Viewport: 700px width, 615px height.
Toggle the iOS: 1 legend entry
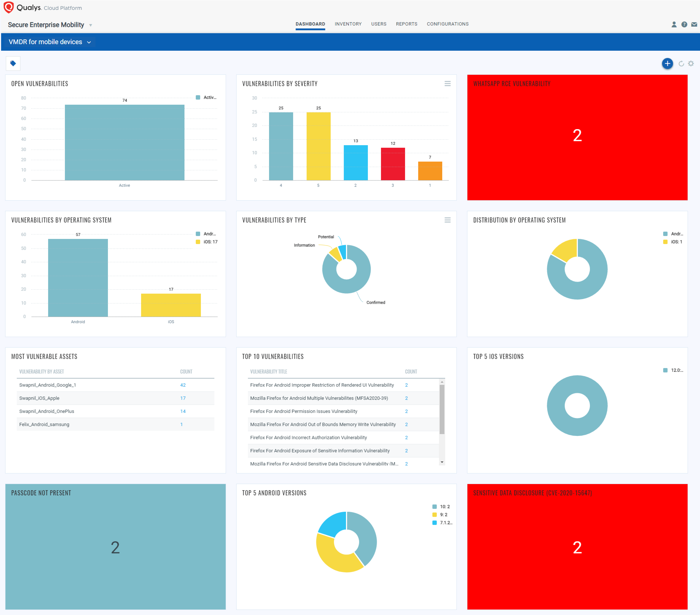673,241
